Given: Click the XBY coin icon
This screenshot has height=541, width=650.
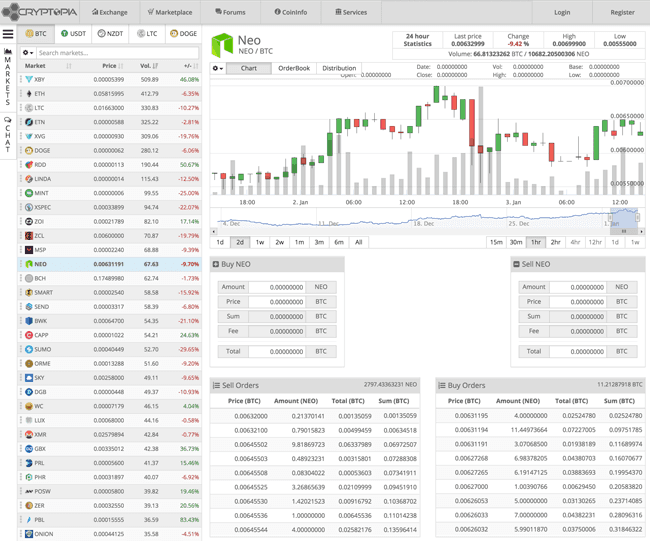Looking at the screenshot, I should click(x=29, y=79).
